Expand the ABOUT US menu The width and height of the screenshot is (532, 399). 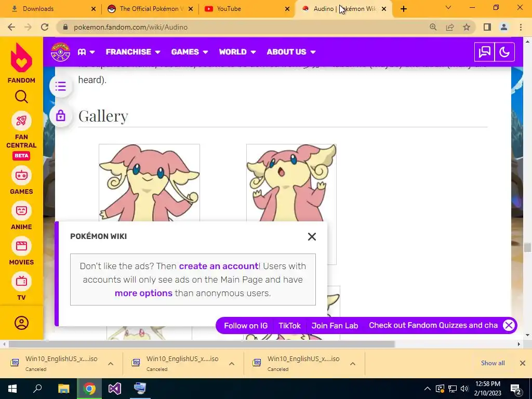coord(291,52)
